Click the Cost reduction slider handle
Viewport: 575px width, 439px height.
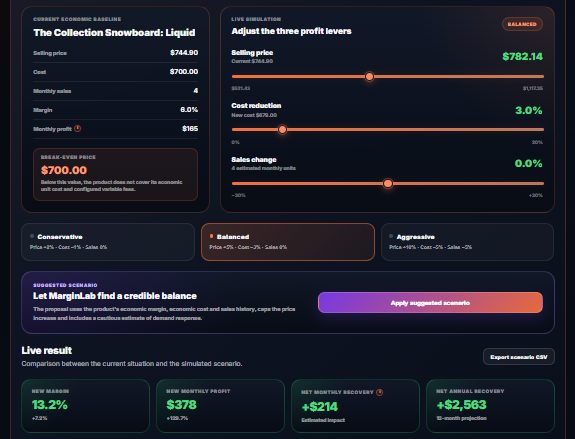(x=282, y=129)
